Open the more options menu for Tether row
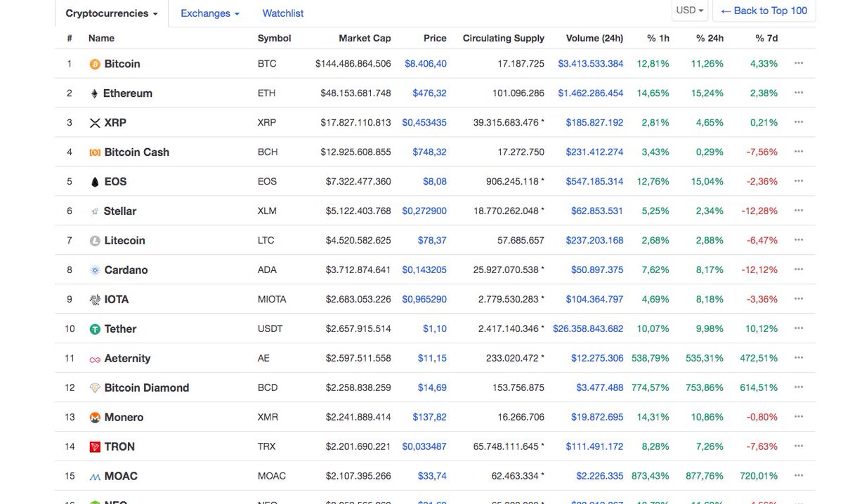Viewport: 843px width, 504px height. click(799, 329)
